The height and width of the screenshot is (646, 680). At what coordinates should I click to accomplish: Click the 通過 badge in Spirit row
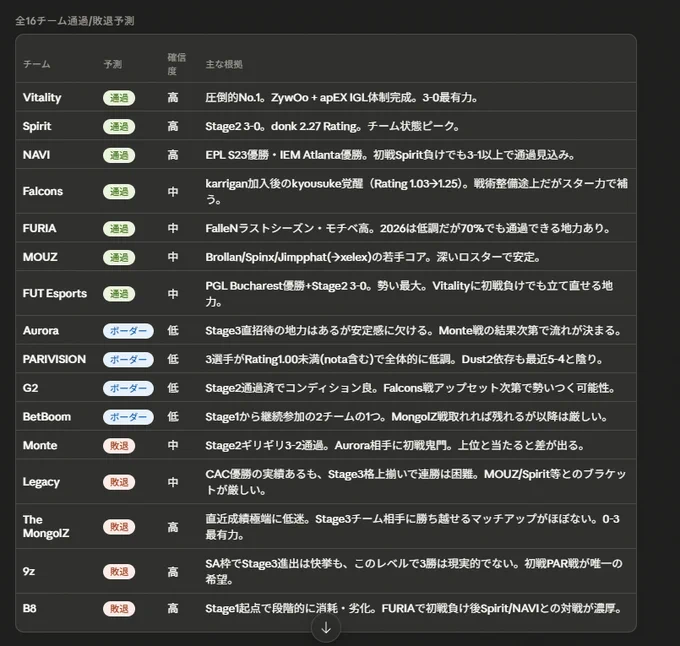119,127
